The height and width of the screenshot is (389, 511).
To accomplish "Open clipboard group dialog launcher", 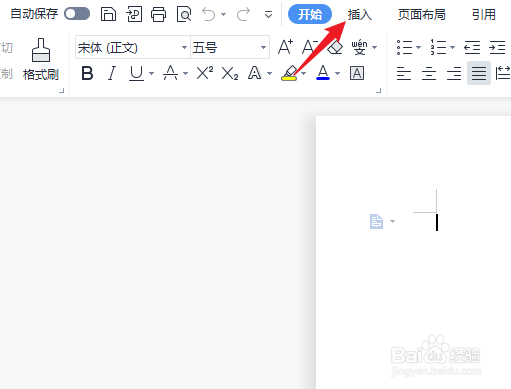I will pyautogui.click(x=61, y=90).
